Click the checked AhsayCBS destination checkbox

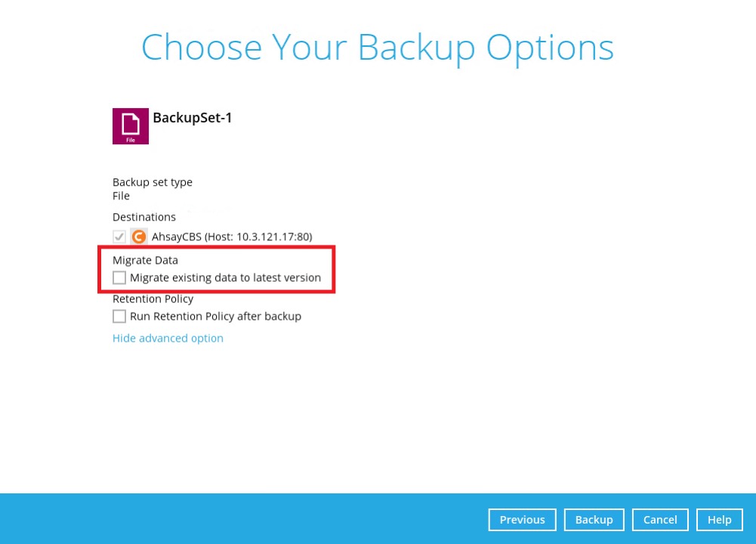pyautogui.click(x=119, y=236)
